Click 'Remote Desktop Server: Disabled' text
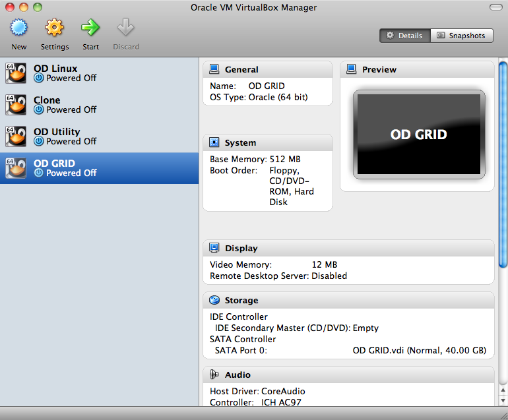 [x=278, y=276]
